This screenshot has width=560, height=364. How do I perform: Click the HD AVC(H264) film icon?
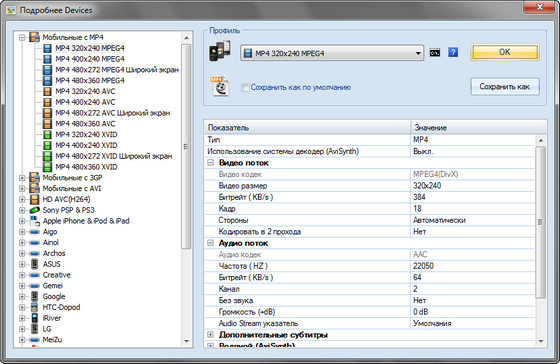click(34, 199)
